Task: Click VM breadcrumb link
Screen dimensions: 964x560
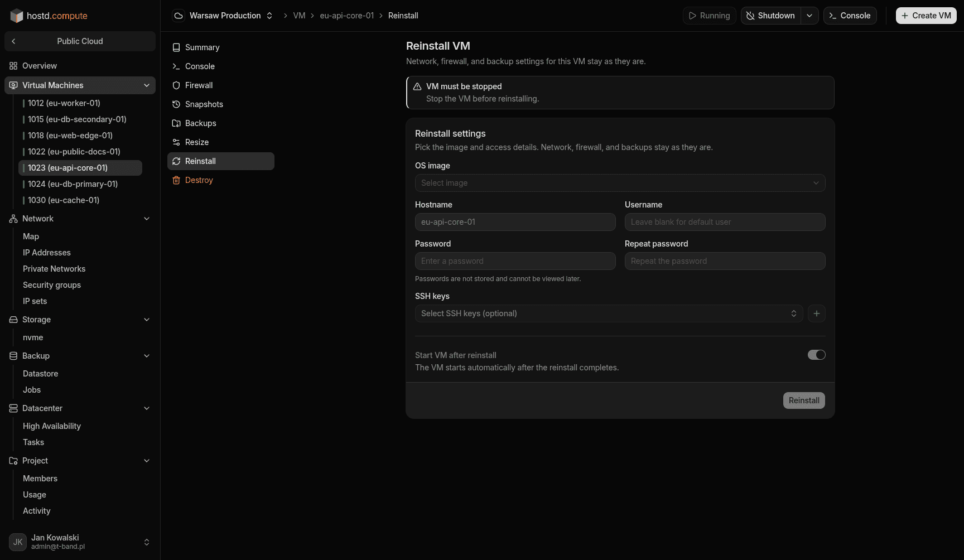Action: coord(300,16)
